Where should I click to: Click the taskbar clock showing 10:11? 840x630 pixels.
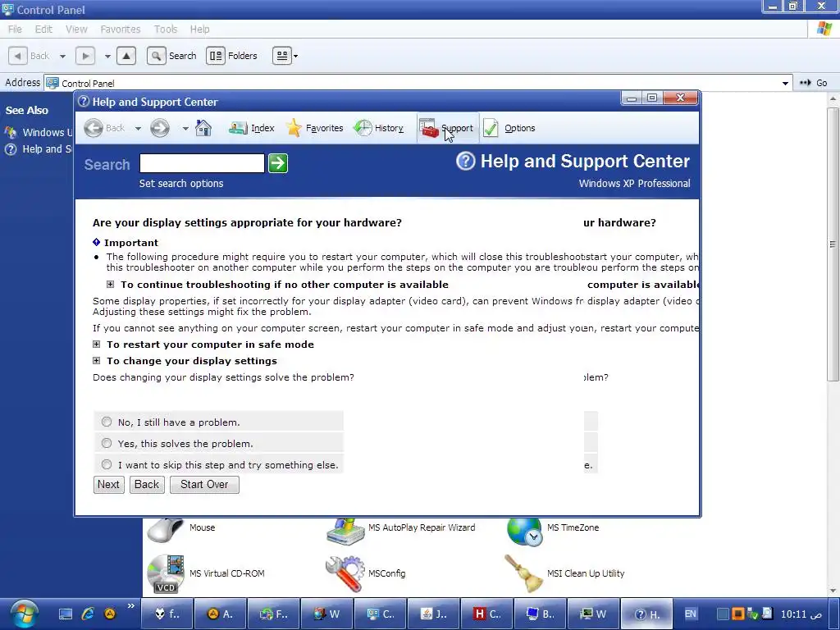(x=801, y=614)
